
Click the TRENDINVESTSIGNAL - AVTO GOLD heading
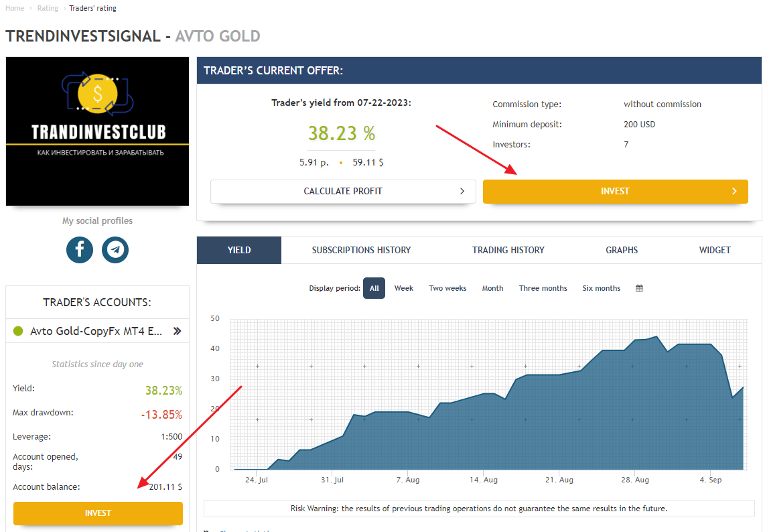point(133,36)
